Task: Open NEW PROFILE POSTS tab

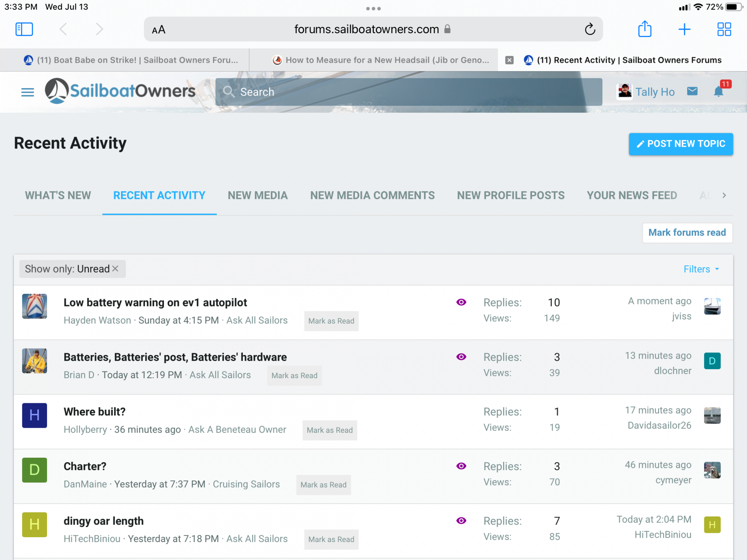Action: pyautogui.click(x=511, y=195)
